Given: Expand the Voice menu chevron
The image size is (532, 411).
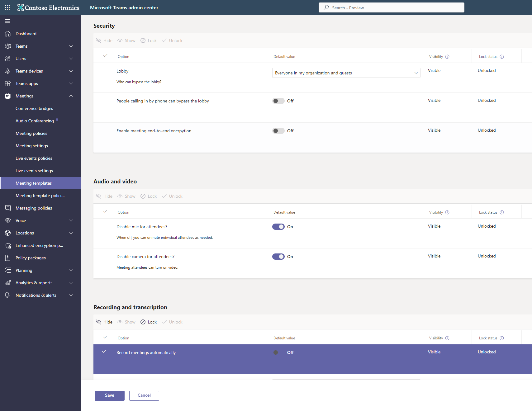Looking at the screenshot, I should tap(71, 220).
